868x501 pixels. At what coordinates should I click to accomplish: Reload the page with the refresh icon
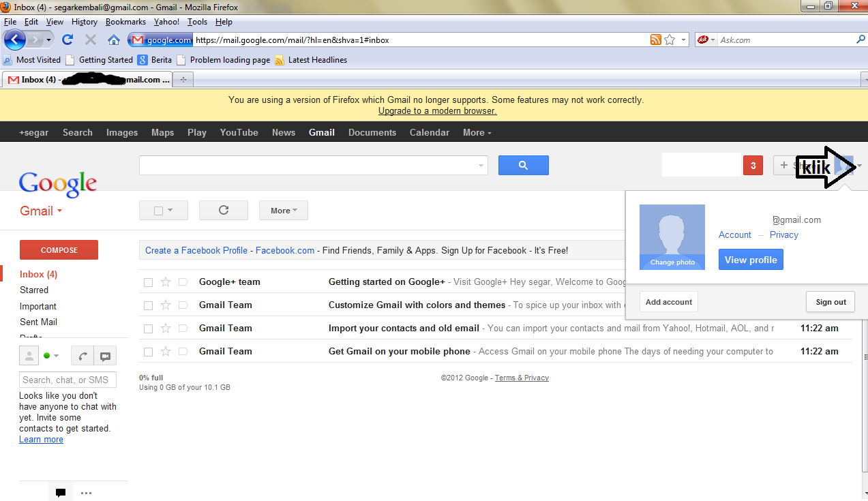(x=68, y=40)
